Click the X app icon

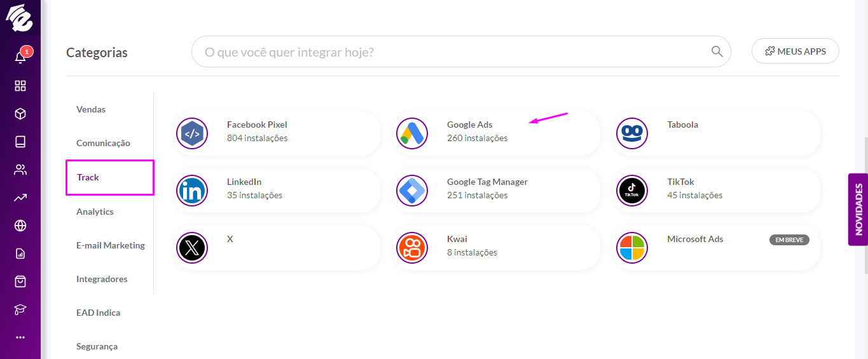pyautogui.click(x=192, y=248)
